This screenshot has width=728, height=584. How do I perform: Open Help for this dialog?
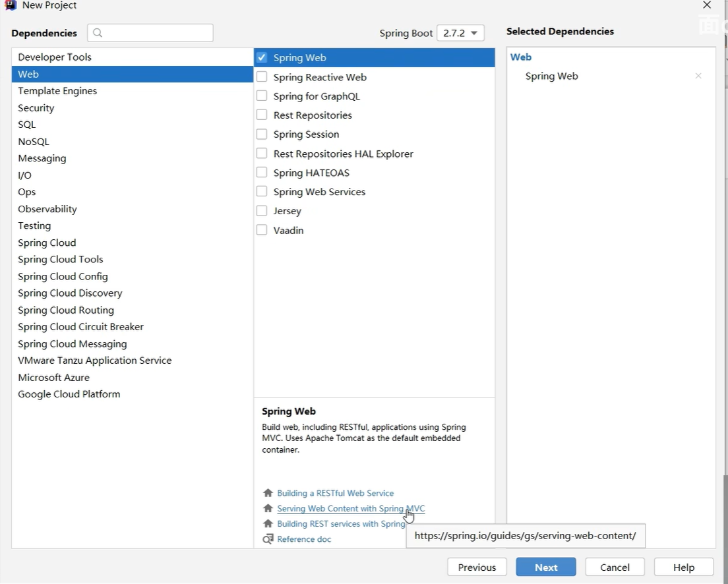[x=684, y=568]
